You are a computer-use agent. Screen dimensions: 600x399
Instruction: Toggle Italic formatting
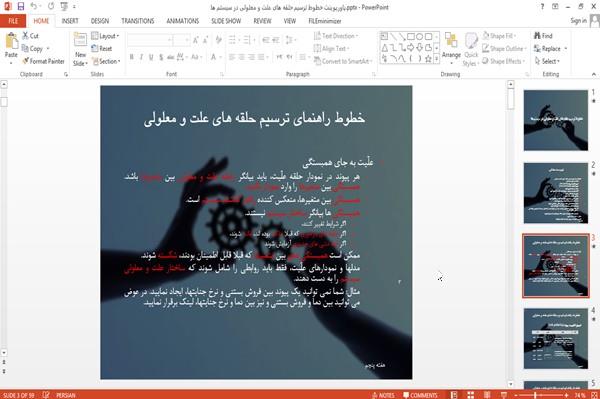pos(141,57)
